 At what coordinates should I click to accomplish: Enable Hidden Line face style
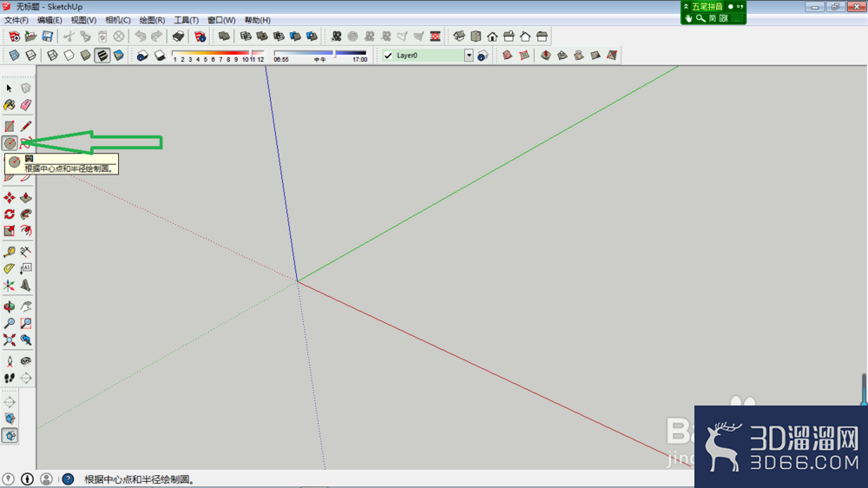69,56
